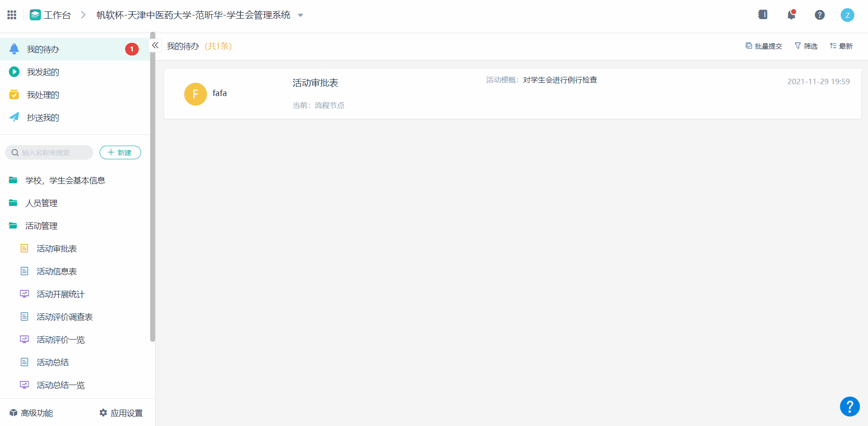This screenshot has height=426, width=868.
Task: Click the user avatar Z icon
Action: click(847, 15)
